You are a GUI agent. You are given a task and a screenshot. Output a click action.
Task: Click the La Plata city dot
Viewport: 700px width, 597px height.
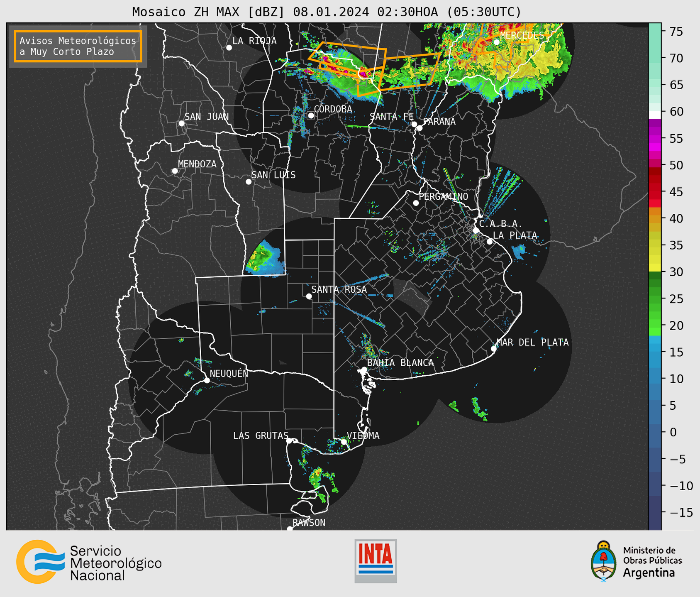point(490,242)
